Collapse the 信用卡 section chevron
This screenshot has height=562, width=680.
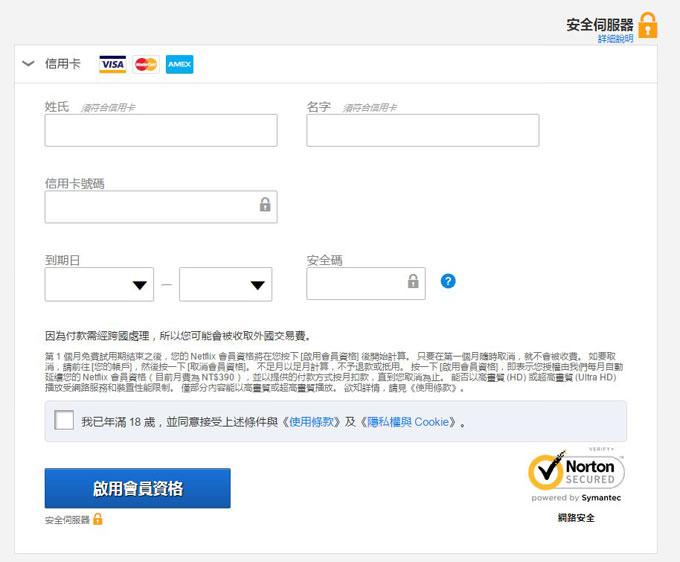[x=28, y=64]
